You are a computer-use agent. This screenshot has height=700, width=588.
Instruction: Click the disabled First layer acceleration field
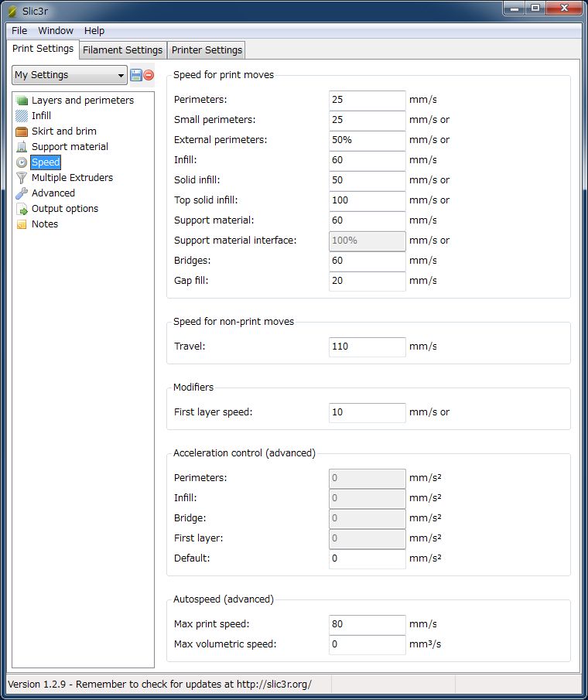(367, 538)
